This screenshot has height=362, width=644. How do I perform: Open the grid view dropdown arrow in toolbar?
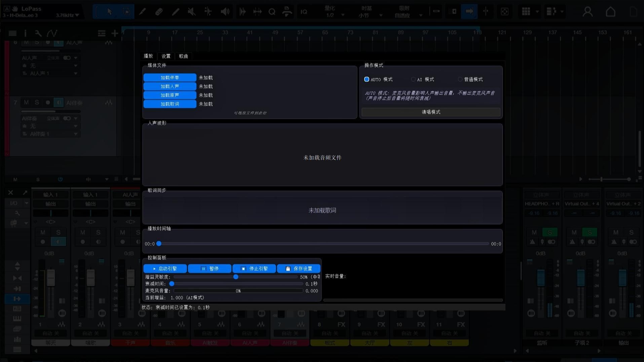[537, 12]
